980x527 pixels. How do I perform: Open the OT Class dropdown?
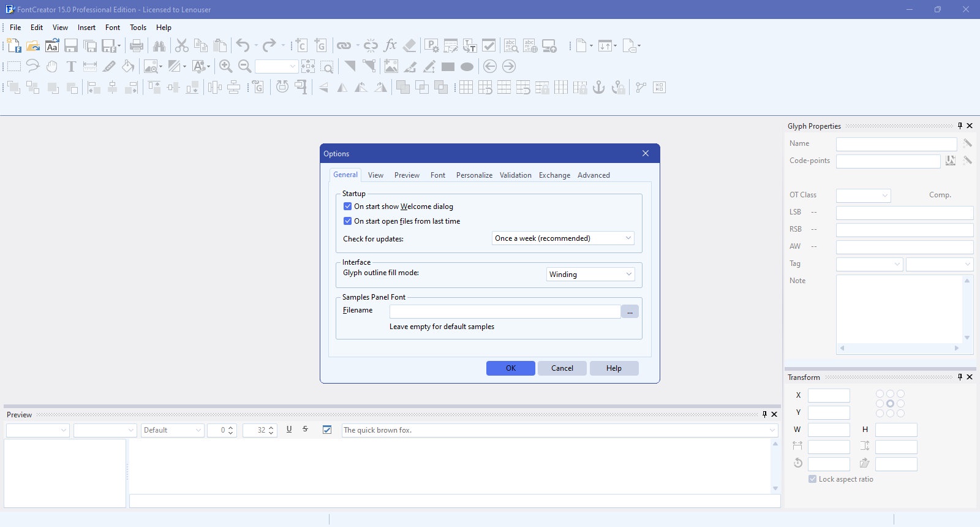point(864,195)
